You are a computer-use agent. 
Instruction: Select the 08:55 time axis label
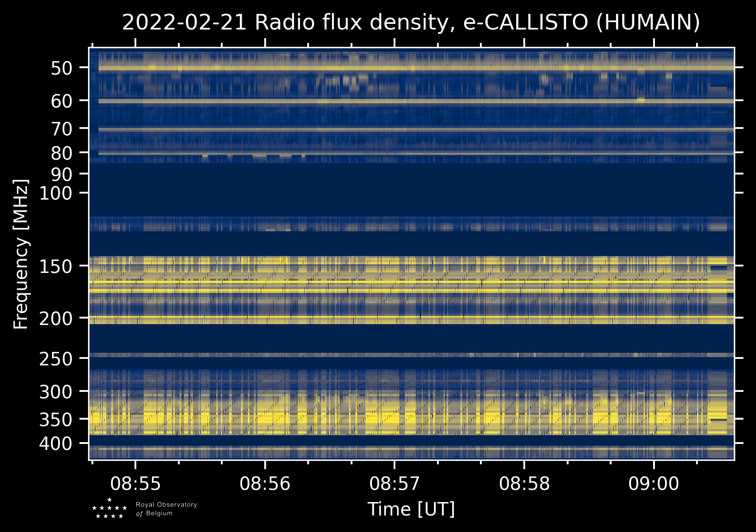135,483
